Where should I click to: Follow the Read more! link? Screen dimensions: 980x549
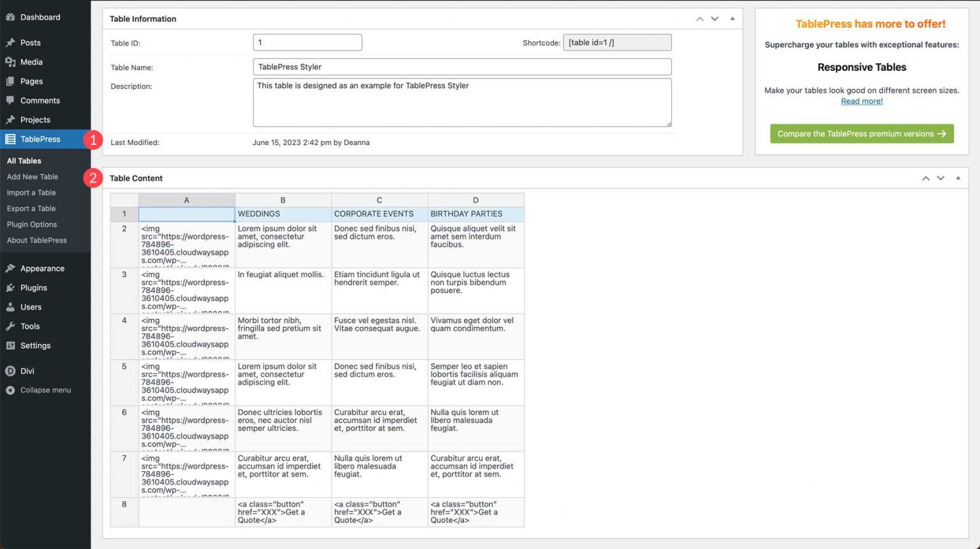click(861, 102)
